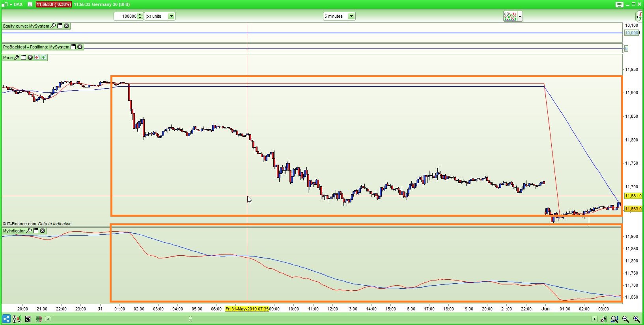This screenshot has width=644, height=325.
Task: Click the blue share icon
Action: [6, 319]
